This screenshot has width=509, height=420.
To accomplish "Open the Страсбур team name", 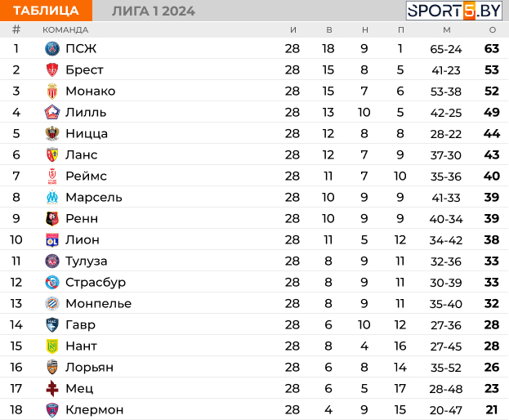I will 96,283.
